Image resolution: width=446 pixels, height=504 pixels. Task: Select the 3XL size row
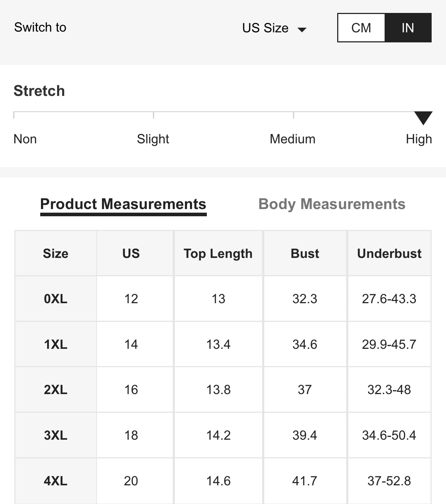pyautogui.click(x=56, y=435)
